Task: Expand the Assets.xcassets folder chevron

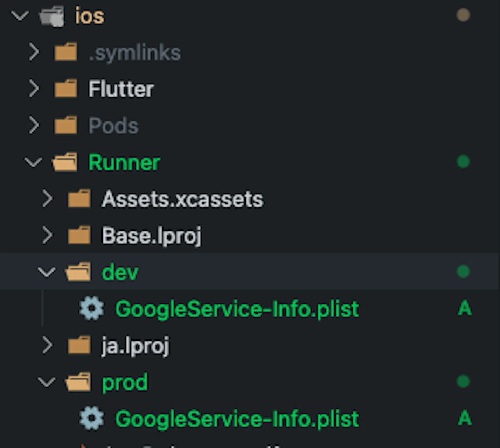Action: pos(47,199)
